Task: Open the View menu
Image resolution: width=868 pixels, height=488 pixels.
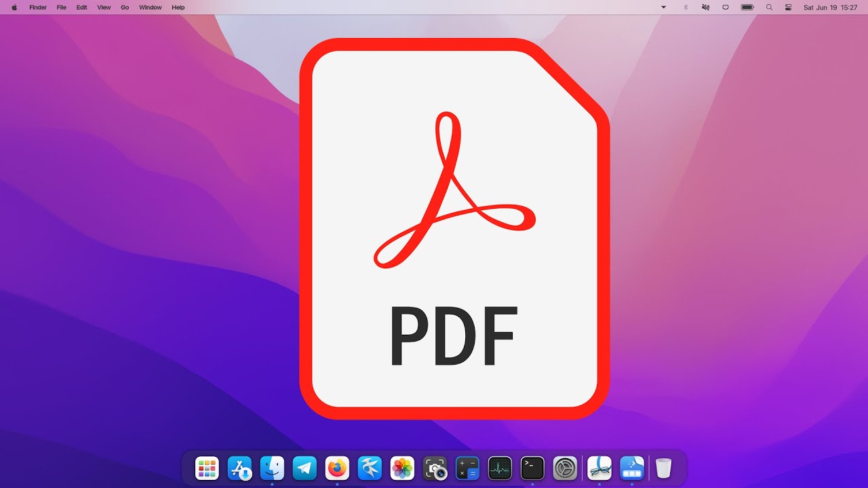Action: point(104,7)
